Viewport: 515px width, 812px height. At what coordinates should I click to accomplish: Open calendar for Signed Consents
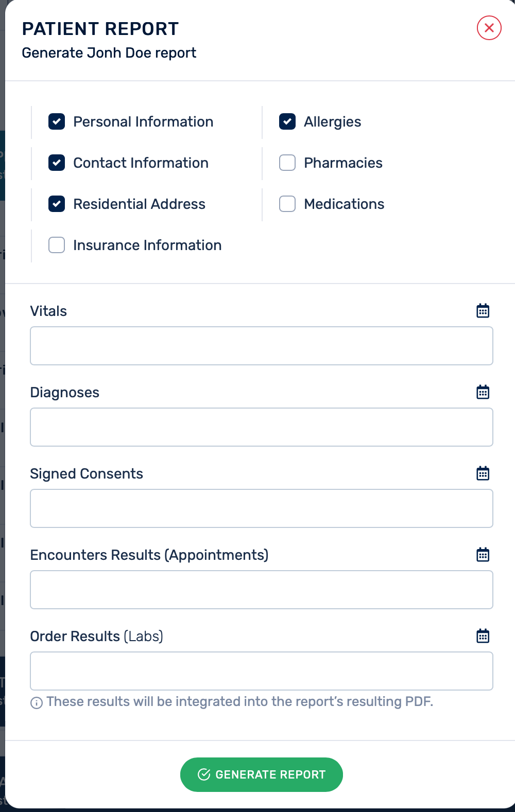(x=483, y=473)
